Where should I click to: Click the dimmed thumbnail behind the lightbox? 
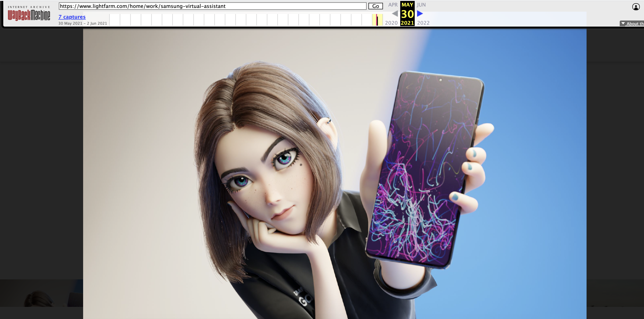tap(42, 293)
